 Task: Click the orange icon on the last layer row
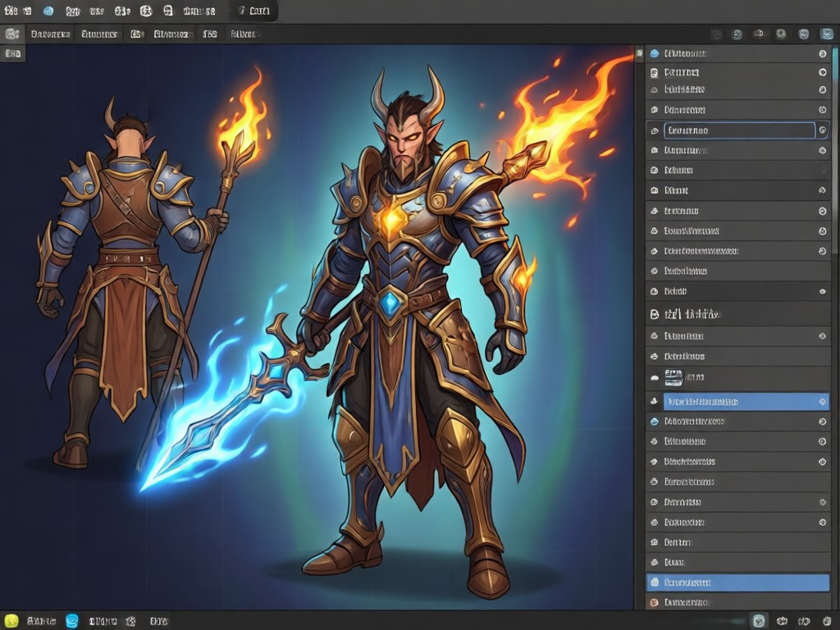click(654, 603)
